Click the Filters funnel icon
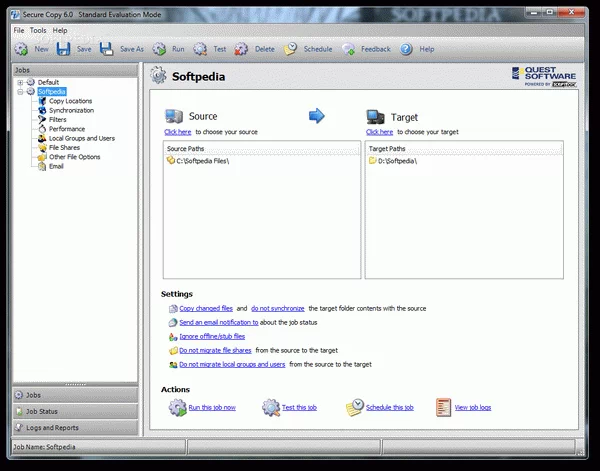Screen dimensions: 600x471 pos(42,119)
